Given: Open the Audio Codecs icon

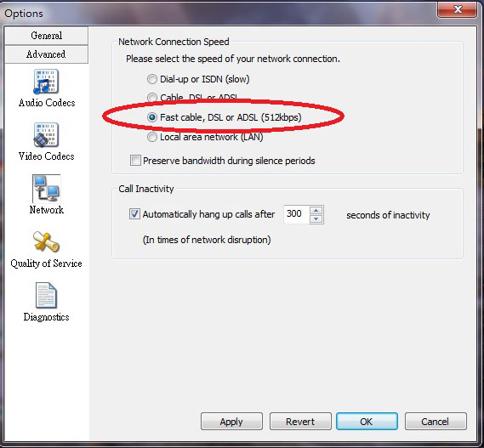Looking at the screenshot, I should point(46,82).
